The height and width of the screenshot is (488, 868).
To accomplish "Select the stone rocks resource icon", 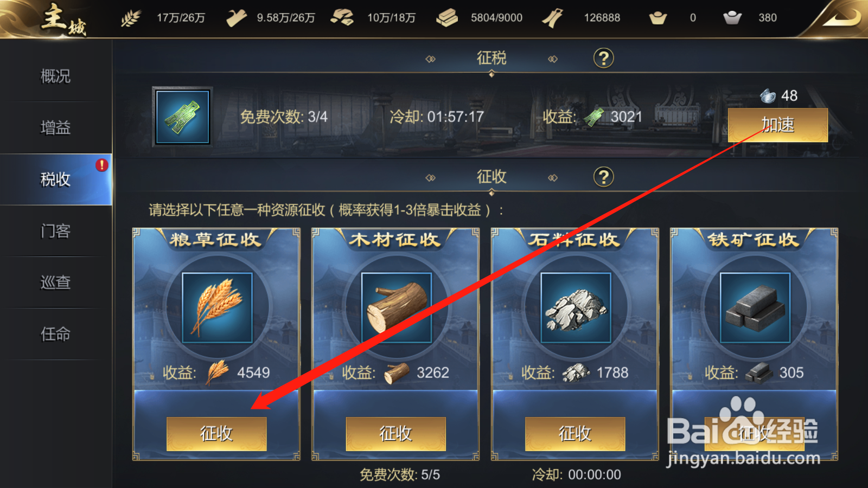I will [x=576, y=307].
